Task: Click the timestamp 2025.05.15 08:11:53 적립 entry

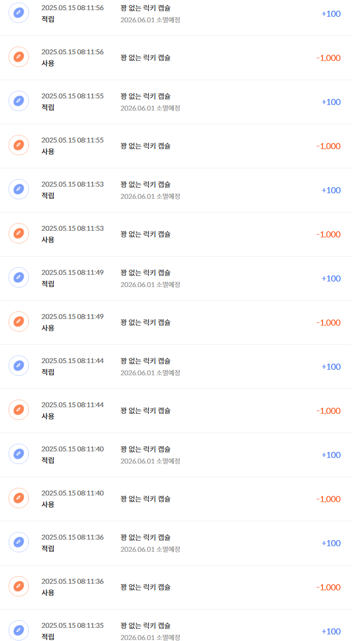Action: click(72, 184)
